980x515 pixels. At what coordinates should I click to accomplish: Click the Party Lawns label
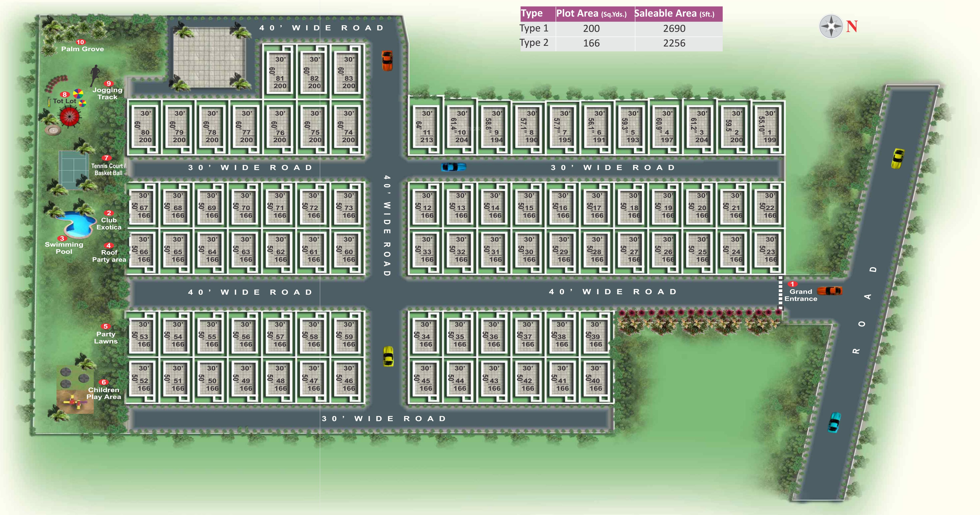tap(106, 337)
